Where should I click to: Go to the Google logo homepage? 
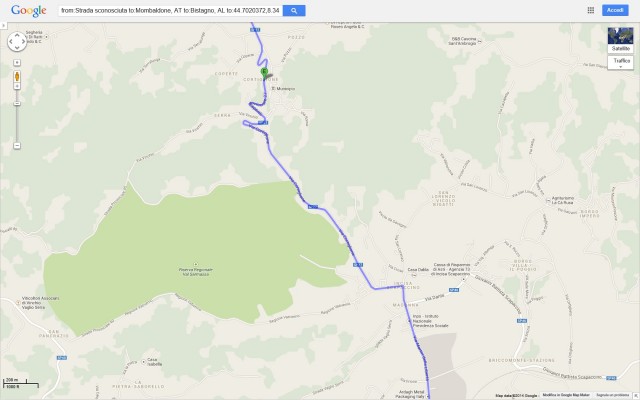[29, 11]
